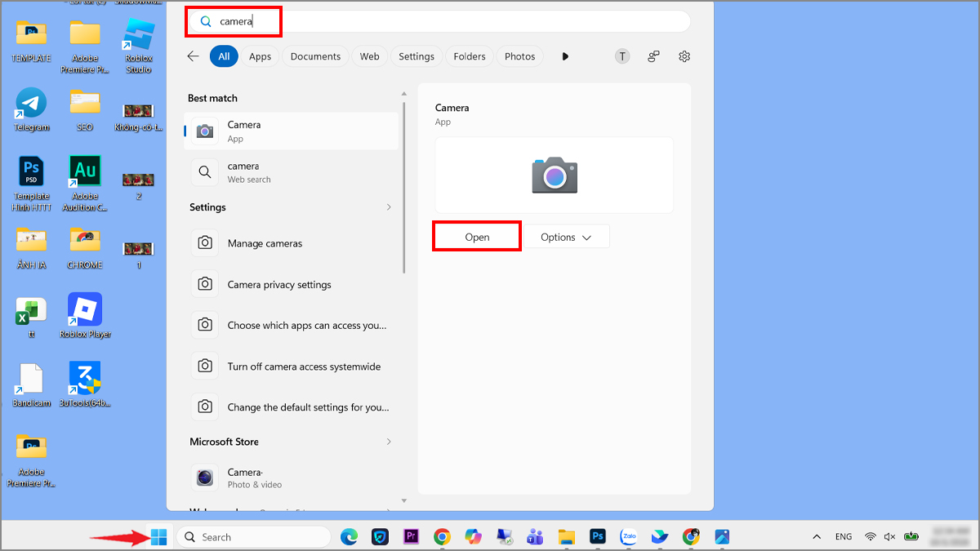Select Camera Photo & video Store result
The image size is (980, 551).
(x=292, y=478)
